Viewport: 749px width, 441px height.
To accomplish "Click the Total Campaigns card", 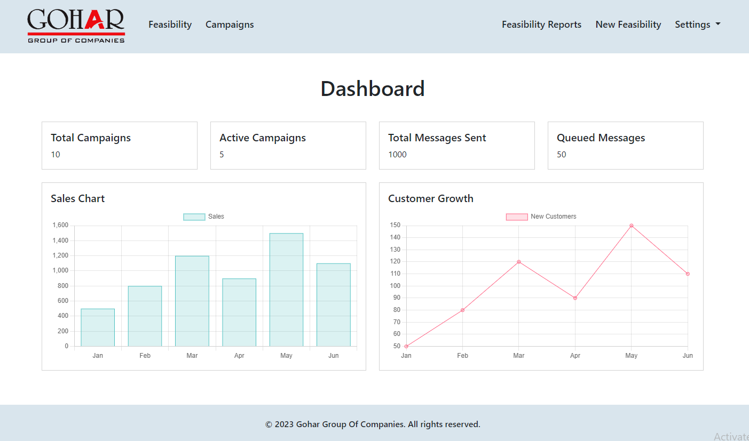I will 119,146.
